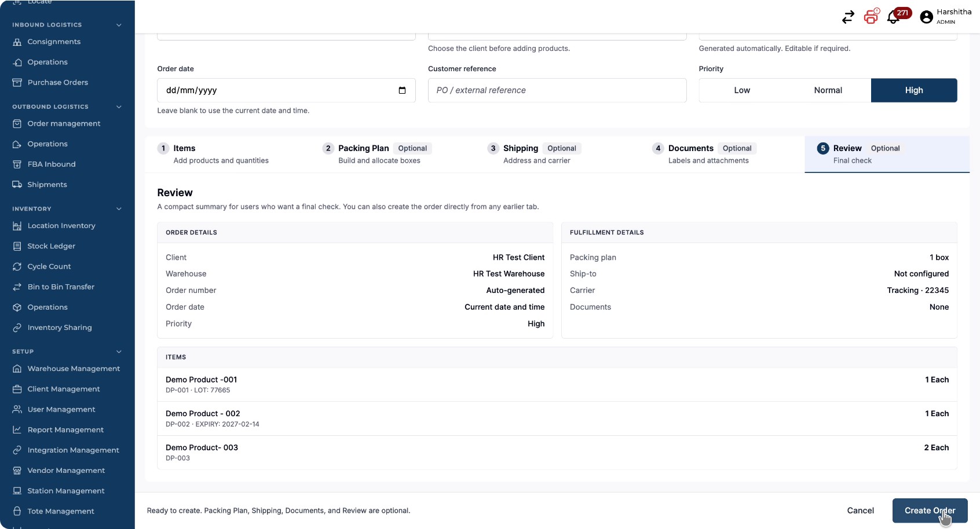Open the Documents step tab
Screen dimensions: 980x529
(x=722, y=154)
